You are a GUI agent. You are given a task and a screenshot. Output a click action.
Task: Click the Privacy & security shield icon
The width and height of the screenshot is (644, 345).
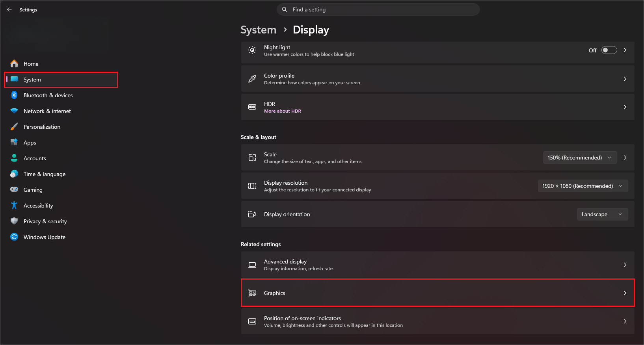click(x=14, y=221)
